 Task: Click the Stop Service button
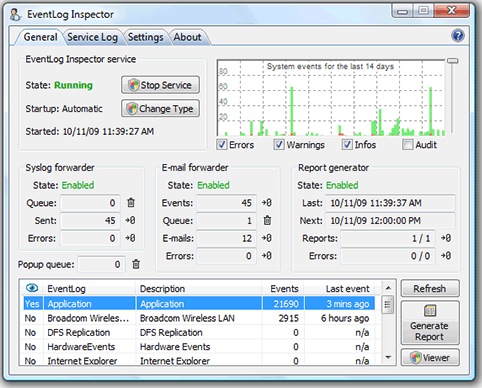(x=160, y=85)
